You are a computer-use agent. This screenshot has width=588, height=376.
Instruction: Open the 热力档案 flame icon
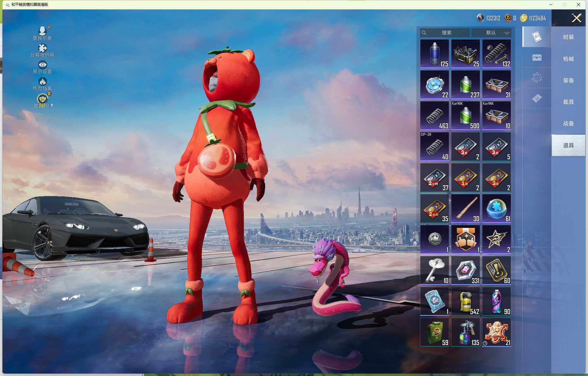(x=42, y=81)
